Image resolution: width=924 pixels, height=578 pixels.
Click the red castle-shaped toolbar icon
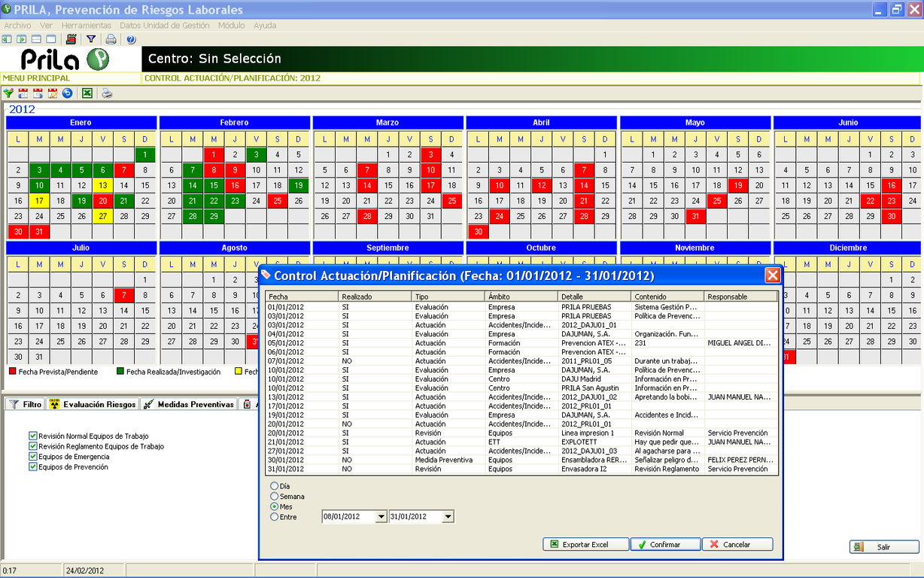pyautogui.click(x=71, y=39)
